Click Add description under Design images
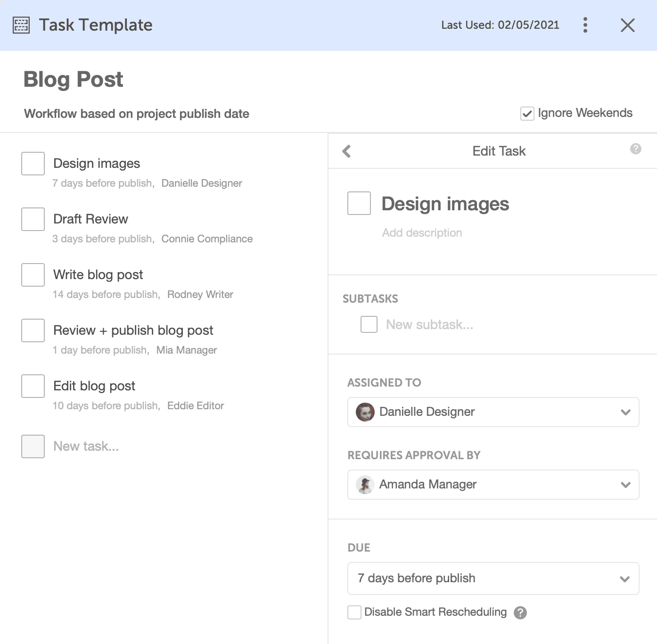 [x=421, y=232]
